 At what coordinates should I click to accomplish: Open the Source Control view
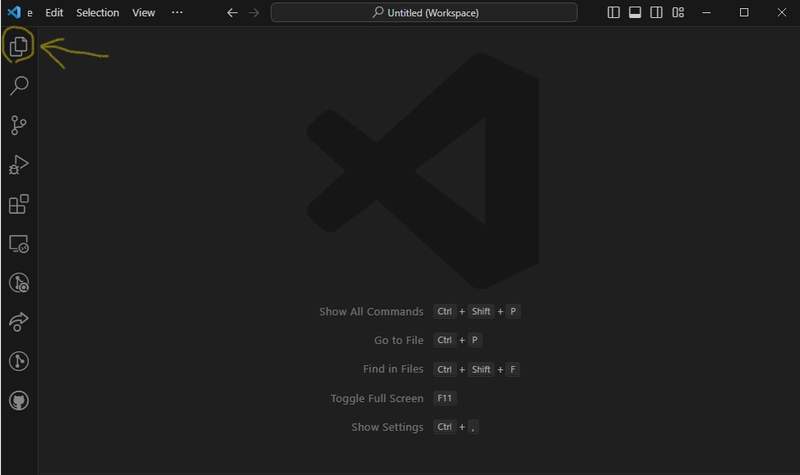(x=19, y=125)
